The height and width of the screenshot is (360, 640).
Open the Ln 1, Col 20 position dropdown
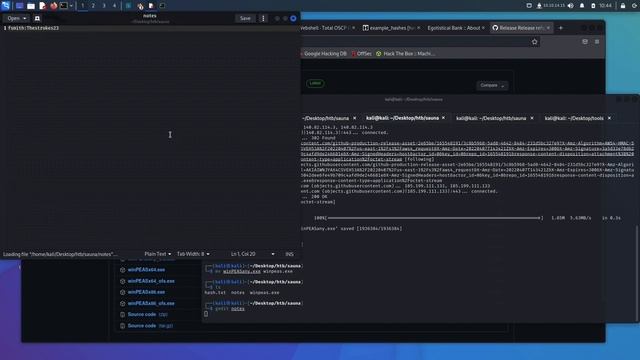(x=252, y=254)
